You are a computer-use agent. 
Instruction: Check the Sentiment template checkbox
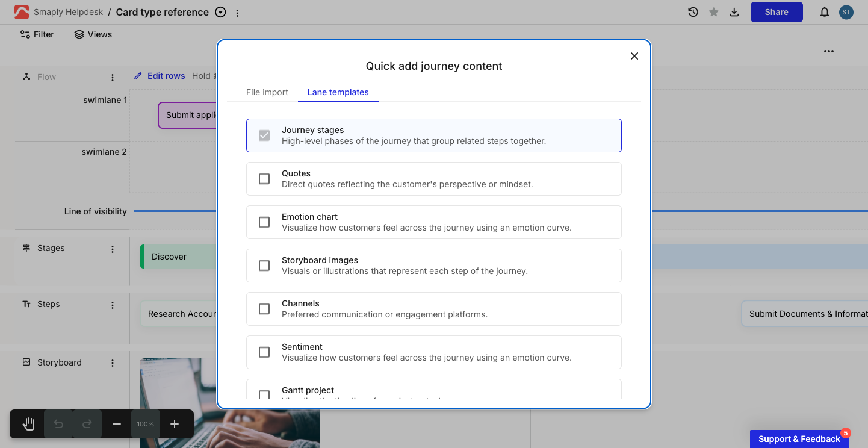(264, 352)
